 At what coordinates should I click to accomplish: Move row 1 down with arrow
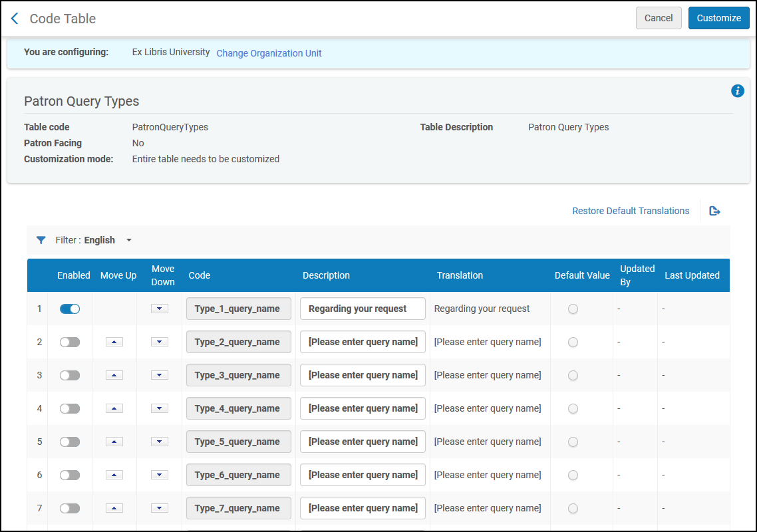pyautogui.click(x=160, y=309)
